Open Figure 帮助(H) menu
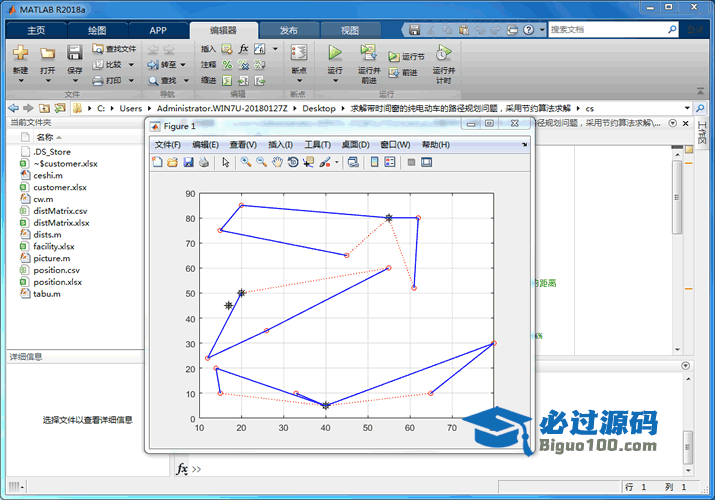 (435, 144)
